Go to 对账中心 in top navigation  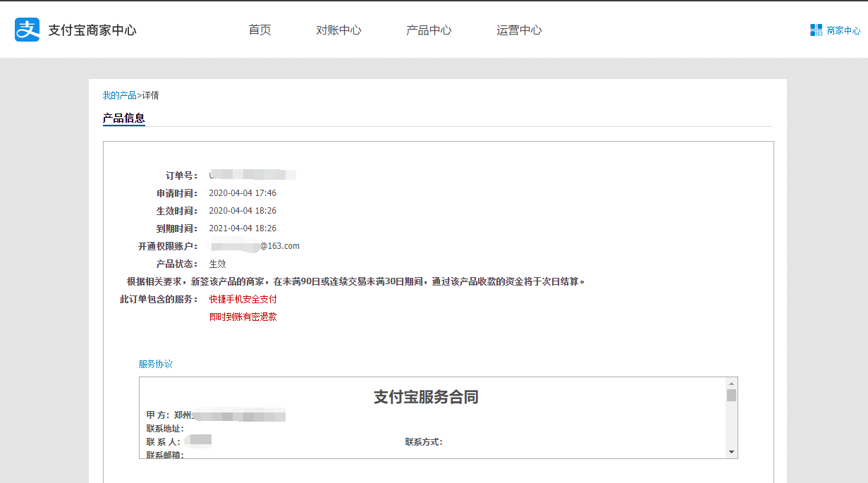[x=338, y=30]
